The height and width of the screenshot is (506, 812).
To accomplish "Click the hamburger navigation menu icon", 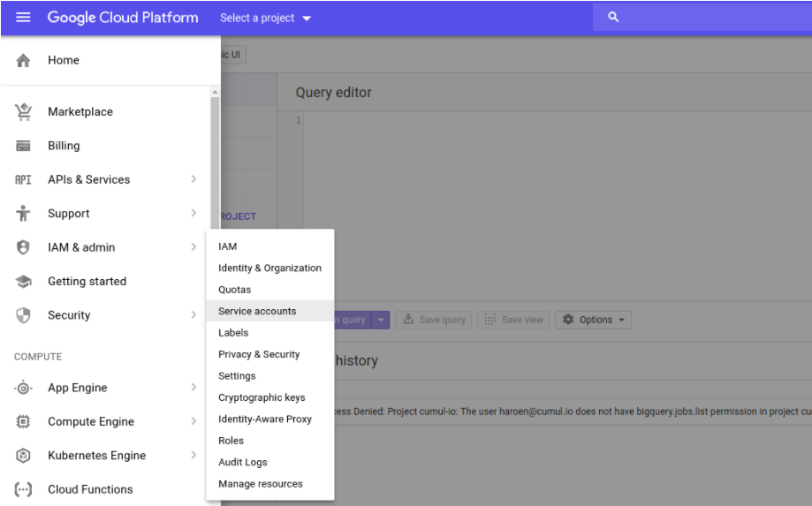I will [x=23, y=18].
